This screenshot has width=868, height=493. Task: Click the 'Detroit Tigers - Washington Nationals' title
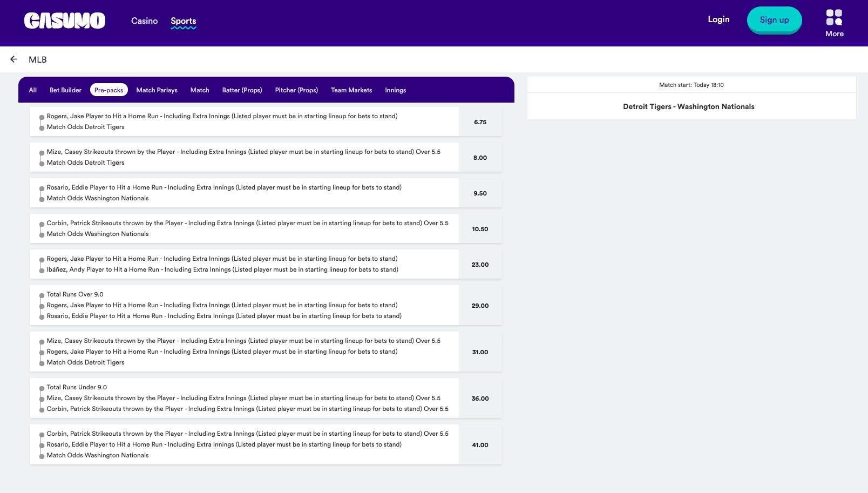click(x=689, y=106)
